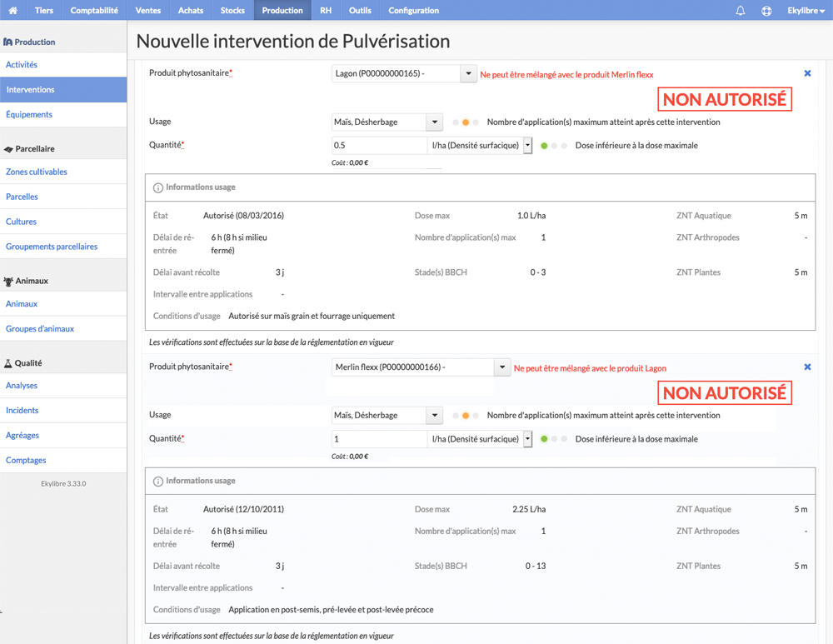Image resolution: width=833 pixels, height=644 pixels.
Task: Click BBCH stage value '0 - 13'
Action: [x=536, y=566]
